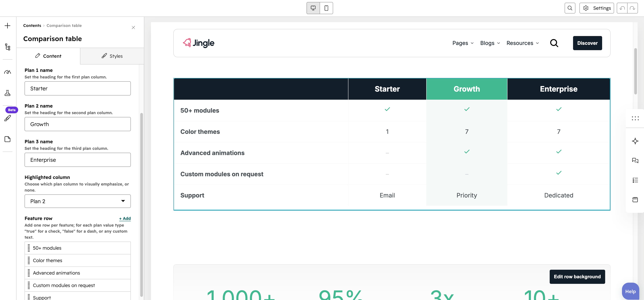The height and width of the screenshot is (300, 644).
Task: Expand the Blogs nav menu
Action: pyautogui.click(x=490, y=43)
